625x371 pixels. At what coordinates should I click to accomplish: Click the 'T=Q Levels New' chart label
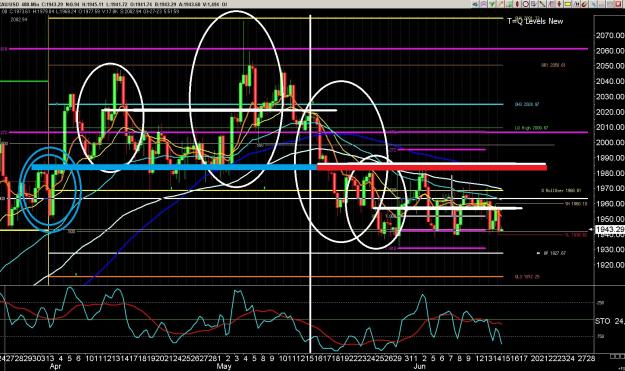535,21
